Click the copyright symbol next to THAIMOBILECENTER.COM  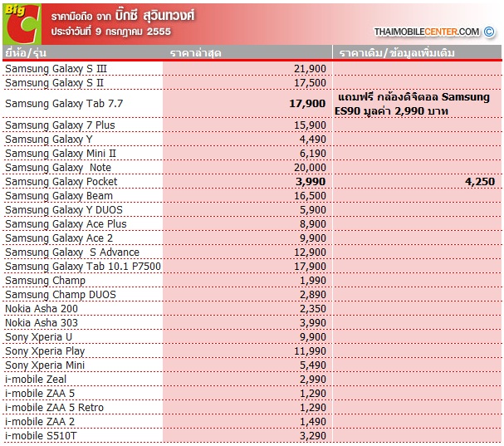coord(489,32)
